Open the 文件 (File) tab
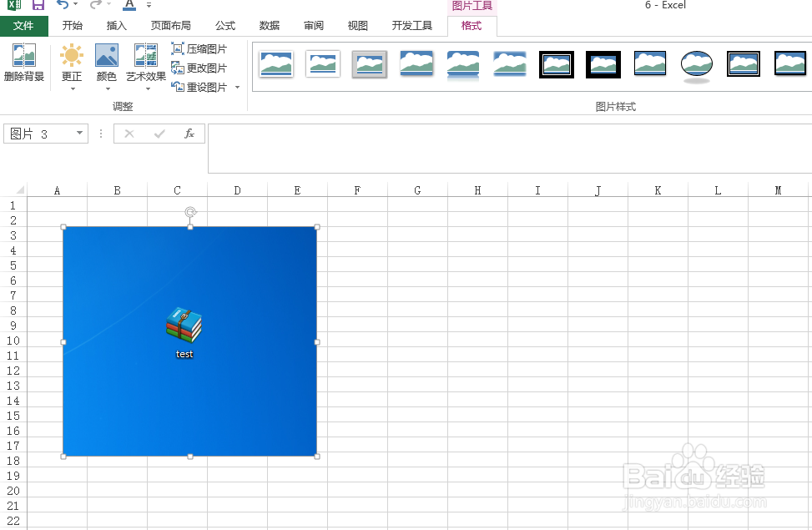The image size is (812, 530). [x=24, y=26]
